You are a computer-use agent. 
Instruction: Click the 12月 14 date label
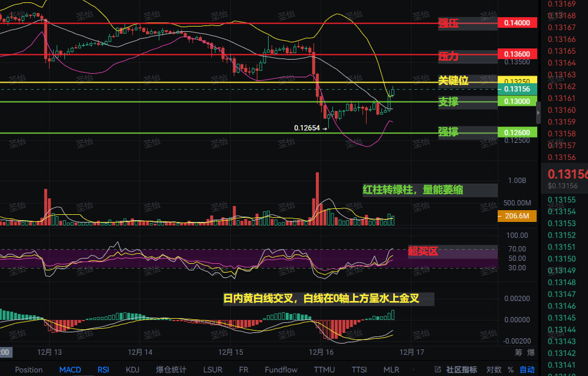140,352
